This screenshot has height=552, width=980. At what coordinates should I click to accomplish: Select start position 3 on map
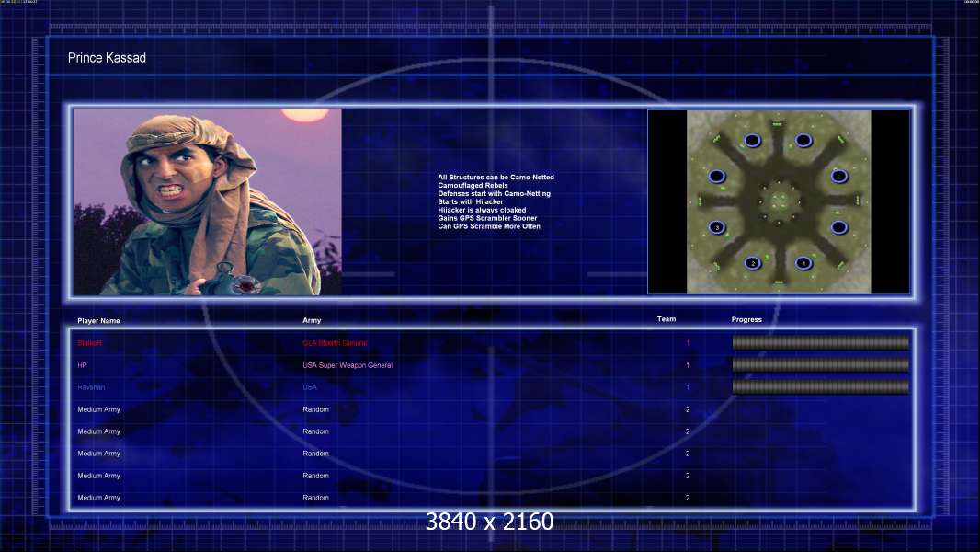pyautogui.click(x=717, y=227)
